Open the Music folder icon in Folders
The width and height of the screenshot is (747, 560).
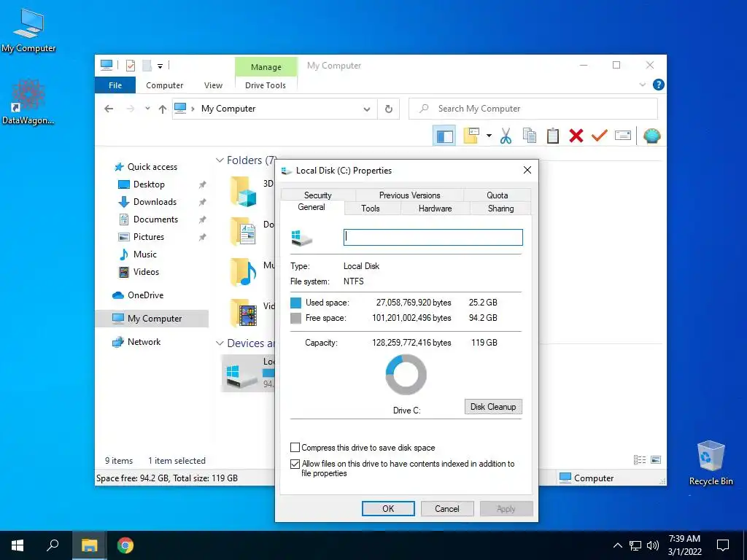click(x=244, y=272)
